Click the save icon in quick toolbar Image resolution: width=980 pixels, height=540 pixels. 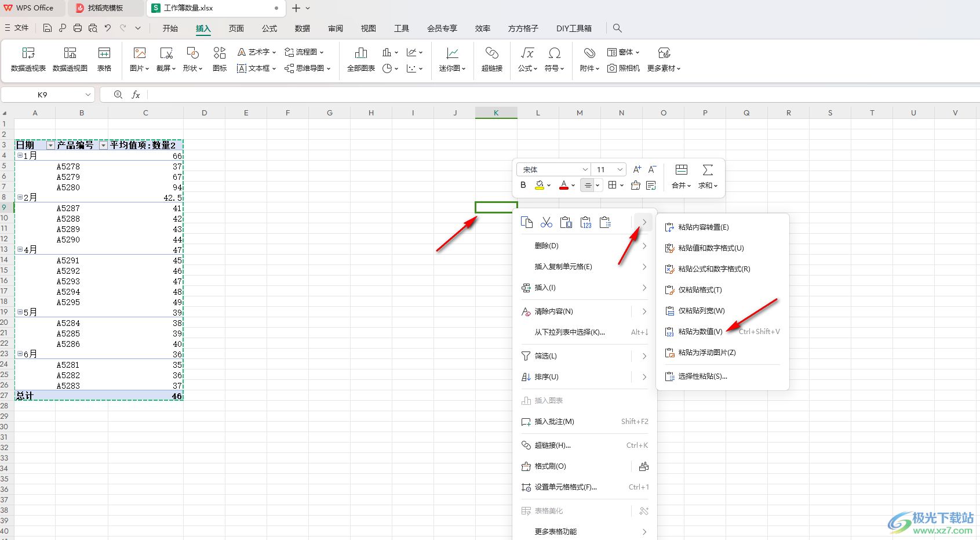tap(48, 28)
